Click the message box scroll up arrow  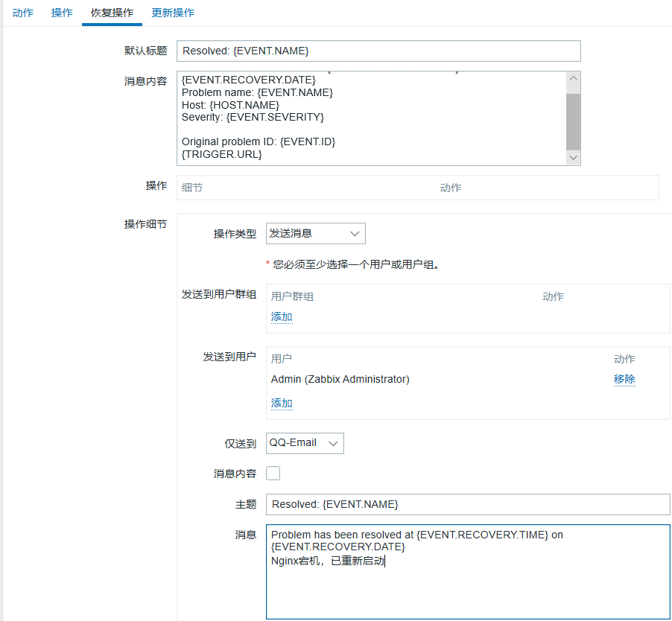tap(573, 79)
